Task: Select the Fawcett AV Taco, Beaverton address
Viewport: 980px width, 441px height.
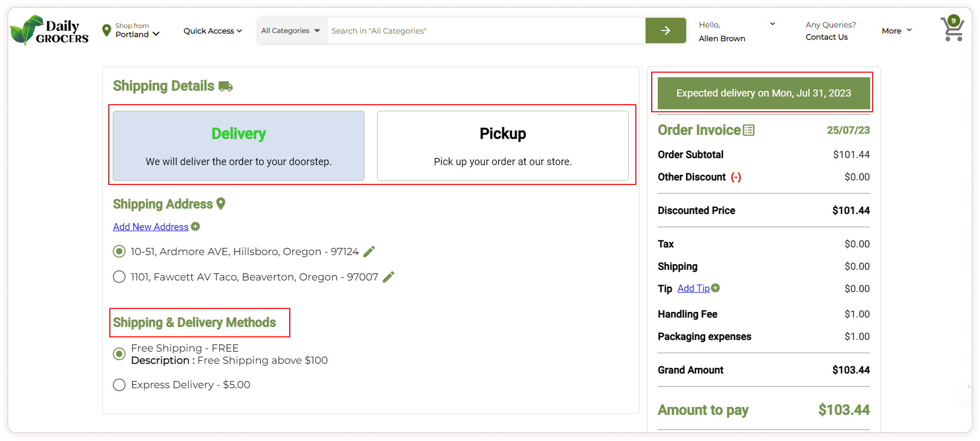Action: (x=119, y=277)
